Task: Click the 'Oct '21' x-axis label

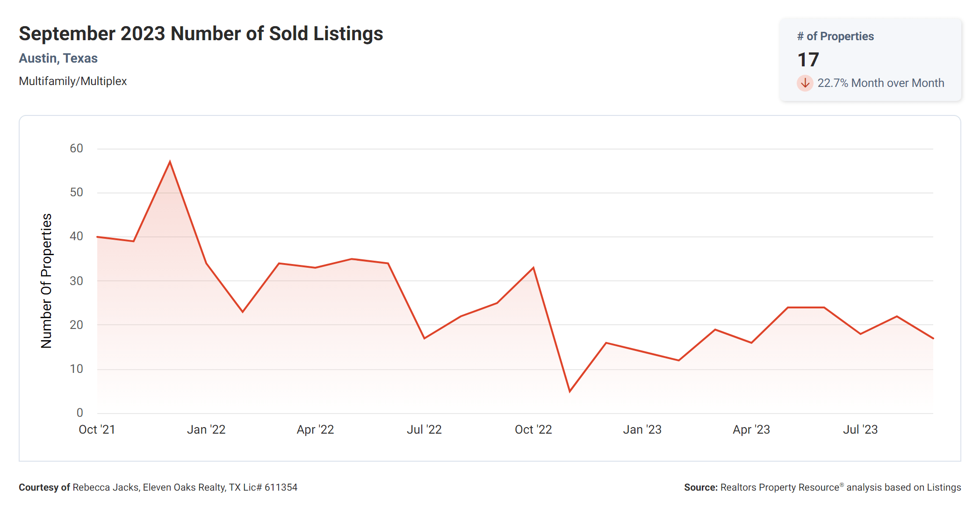Action: coord(97,429)
